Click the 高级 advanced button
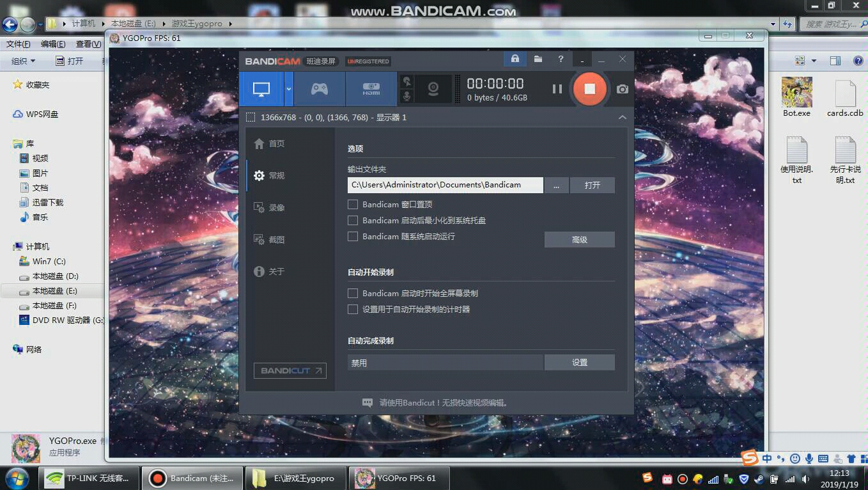The height and width of the screenshot is (490, 868). coord(580,239)
